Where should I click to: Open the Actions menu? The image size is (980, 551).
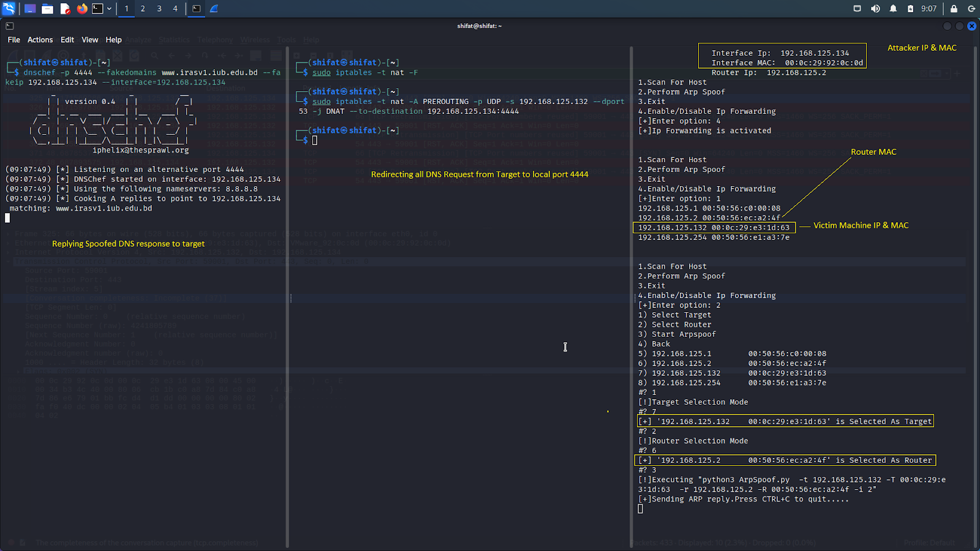coord(40,39)
